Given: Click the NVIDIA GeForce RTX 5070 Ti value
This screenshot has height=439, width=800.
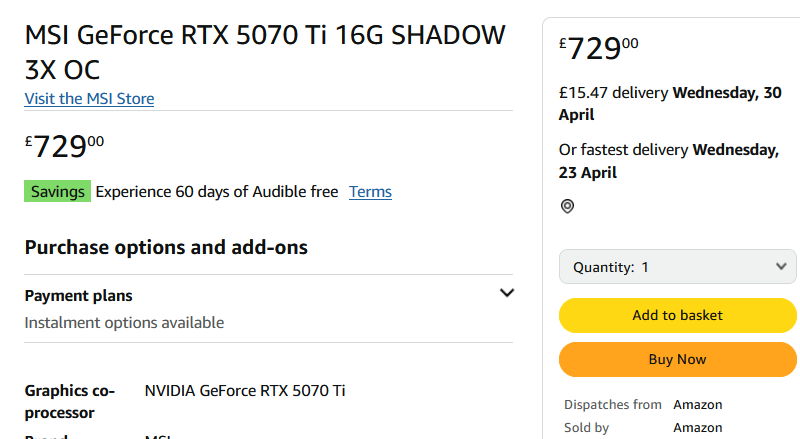Looking at the screenshot, I should tap(245, 390).
